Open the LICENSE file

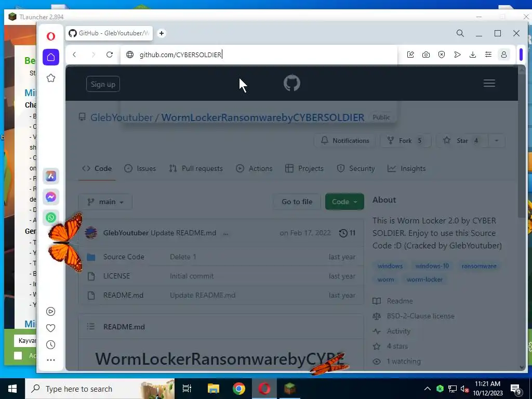[117, 276]
